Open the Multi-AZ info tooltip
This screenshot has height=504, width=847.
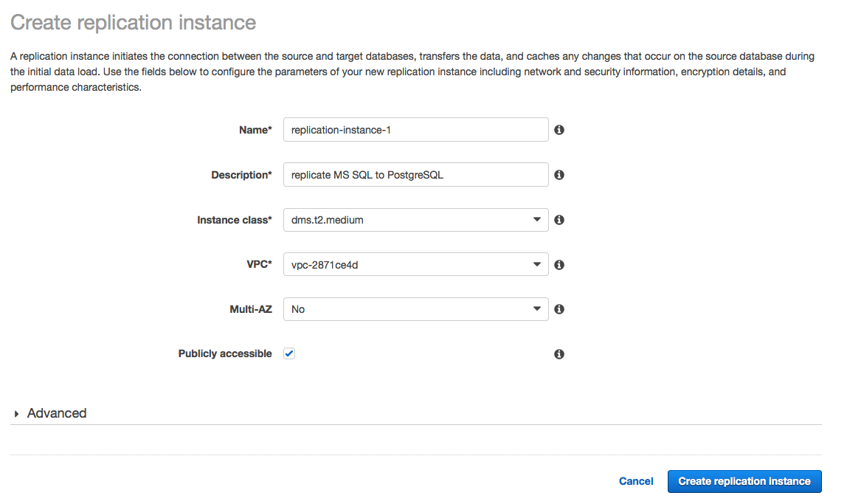click(559, 308)
